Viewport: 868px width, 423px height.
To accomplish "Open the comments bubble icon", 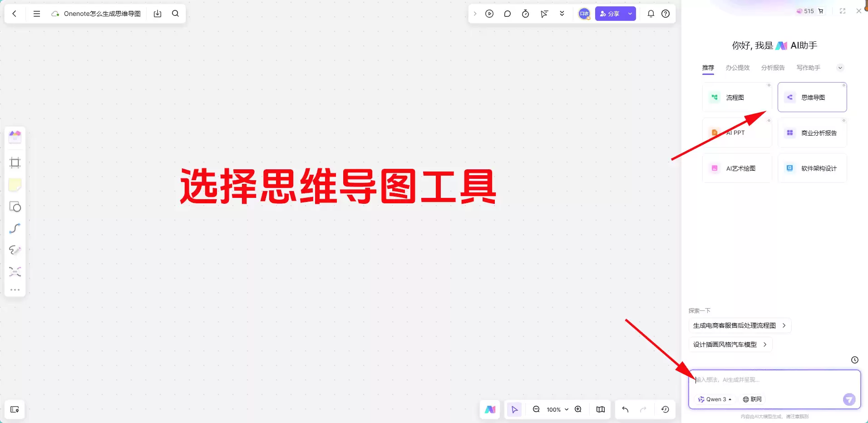I will tap(508, 14).
